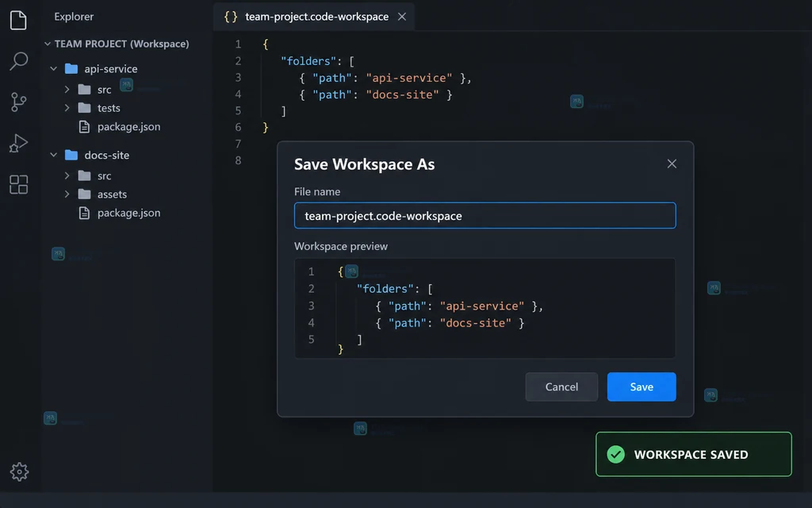Click the Explorer panel title

[x=74, y=17]
